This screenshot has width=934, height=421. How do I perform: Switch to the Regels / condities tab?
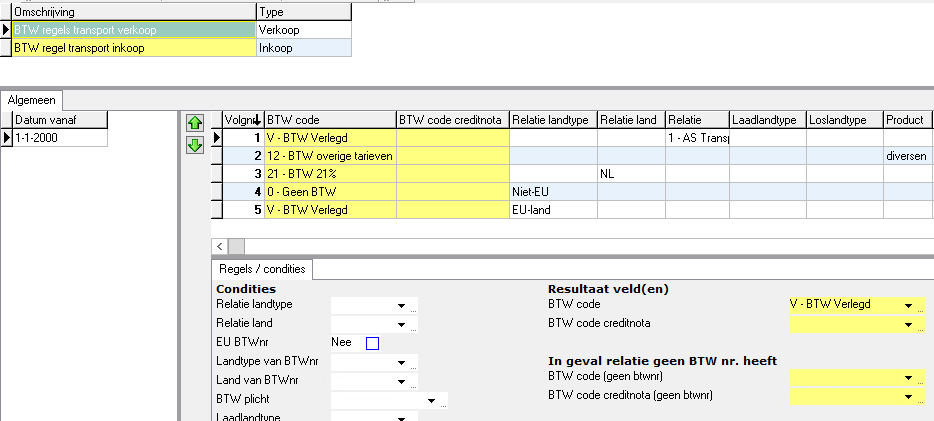click(x=262, y=269)
